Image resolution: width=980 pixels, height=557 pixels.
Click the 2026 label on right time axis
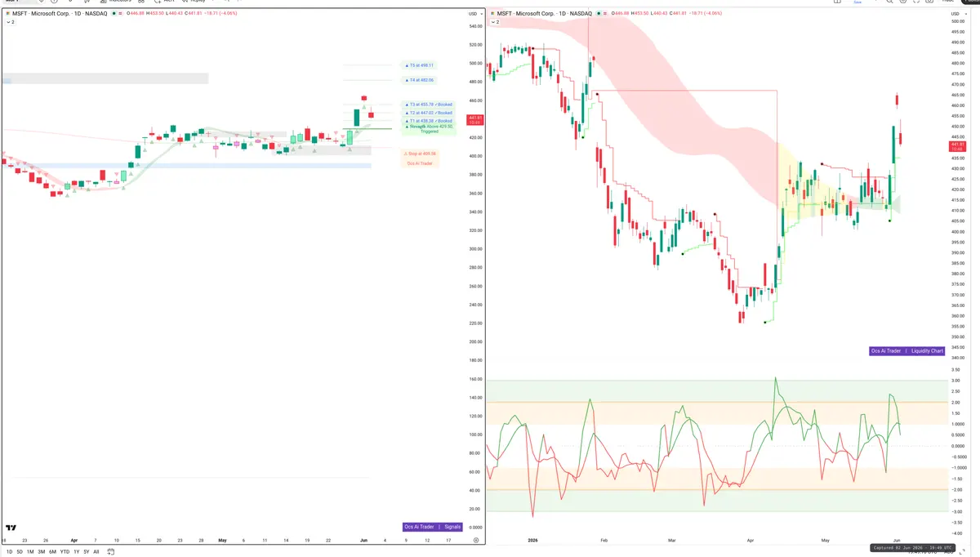coord(532,540)
